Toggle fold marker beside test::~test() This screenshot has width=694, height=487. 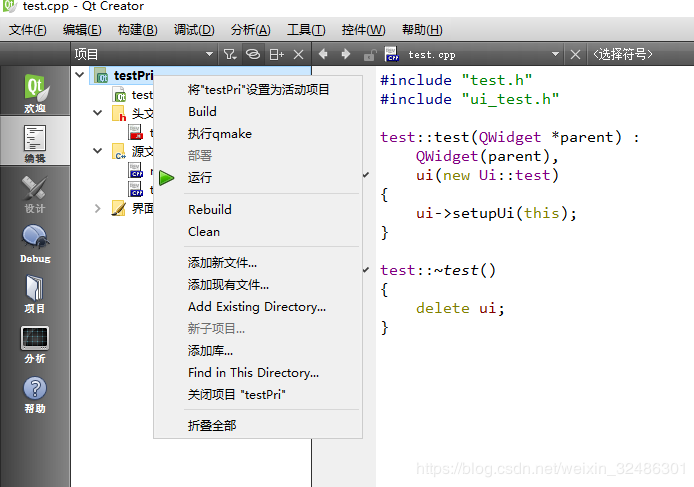[x=366, y=270]
